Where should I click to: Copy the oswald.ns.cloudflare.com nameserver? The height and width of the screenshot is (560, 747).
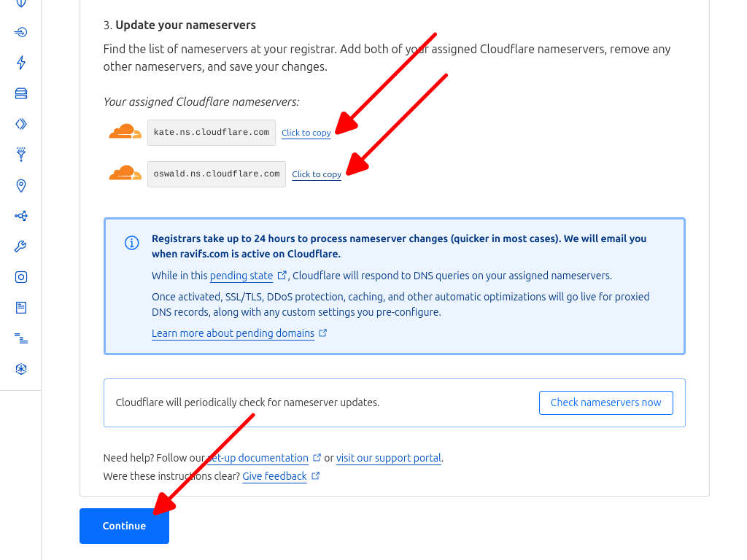pos(316,174)
